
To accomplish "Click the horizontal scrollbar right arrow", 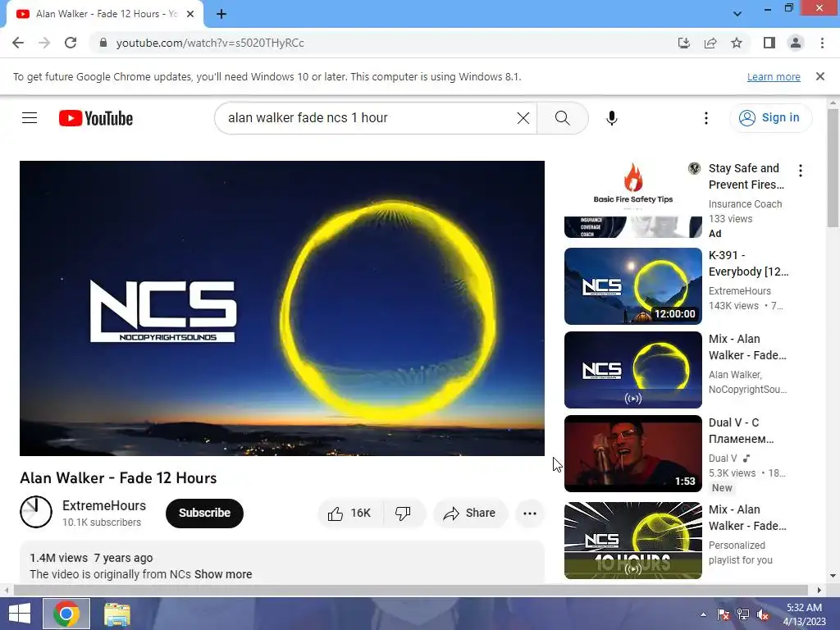I will [x=819, y=591].
